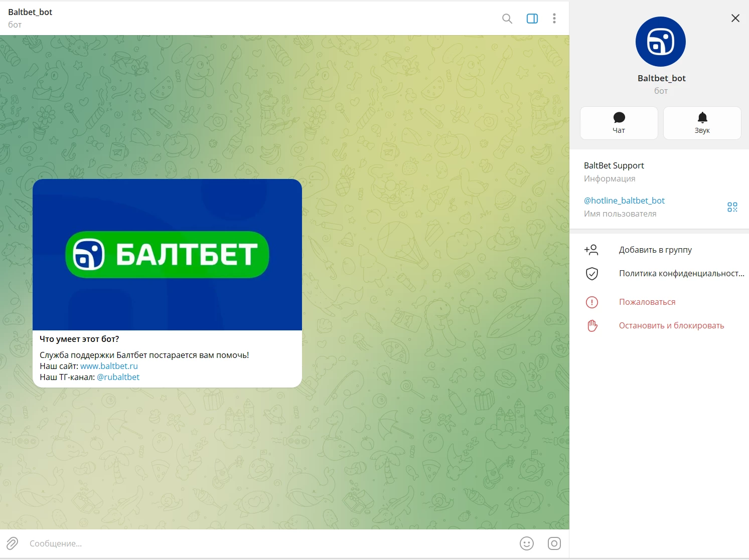Open the three-dot chat menu
The width and height of the screenshot is (749, 560).
tap(554, 19)
